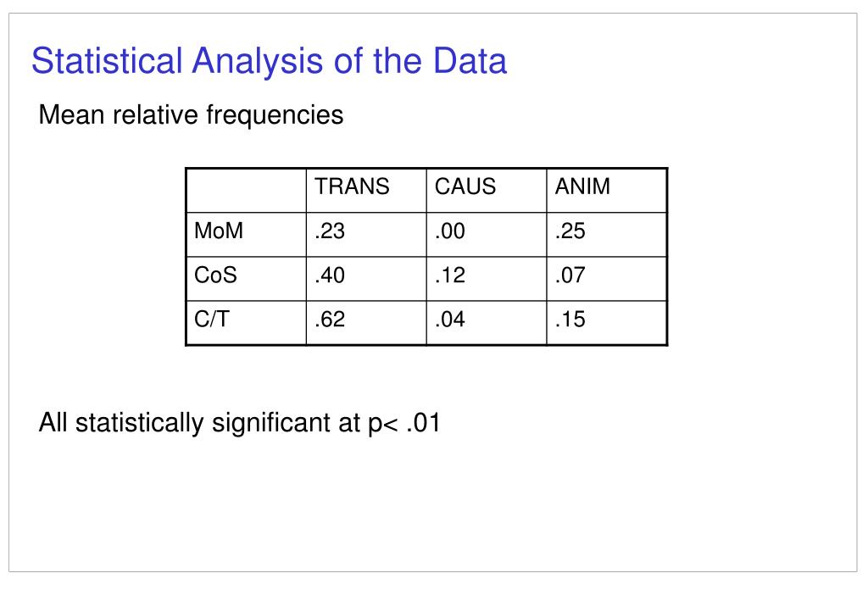Click the .07 cell under ANIM
Viewport: 868px width, 601px height.
pos(607,279)
